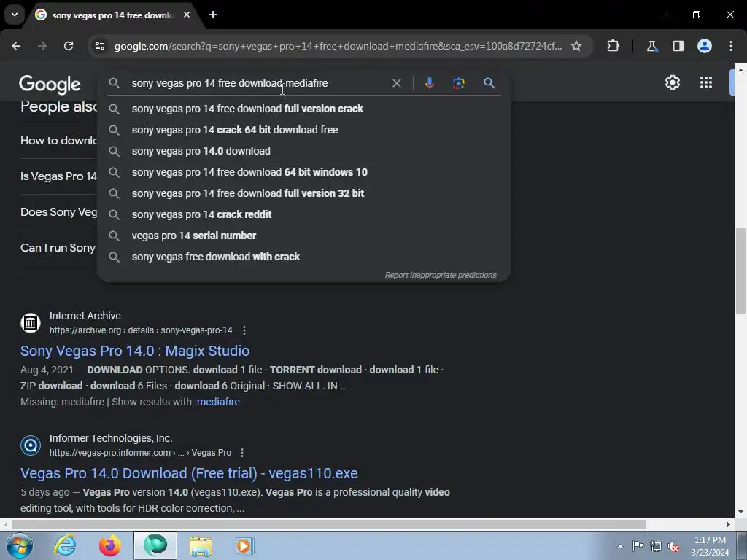The width and height of the screenshot is (747, 560).
Task: Choose suggestion 'sony vegas pro 14 crack reddit'
Action: (303, 214)
